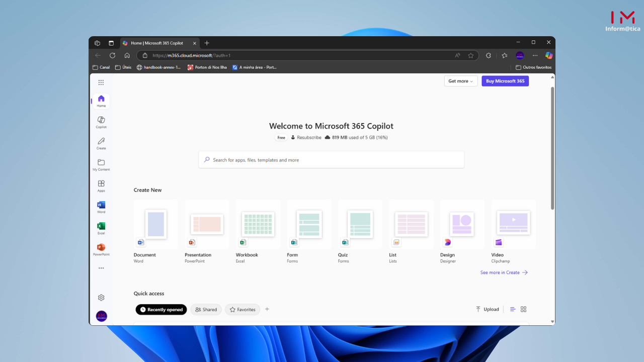Add page to favorites with star icon

(x=471, y=55)
